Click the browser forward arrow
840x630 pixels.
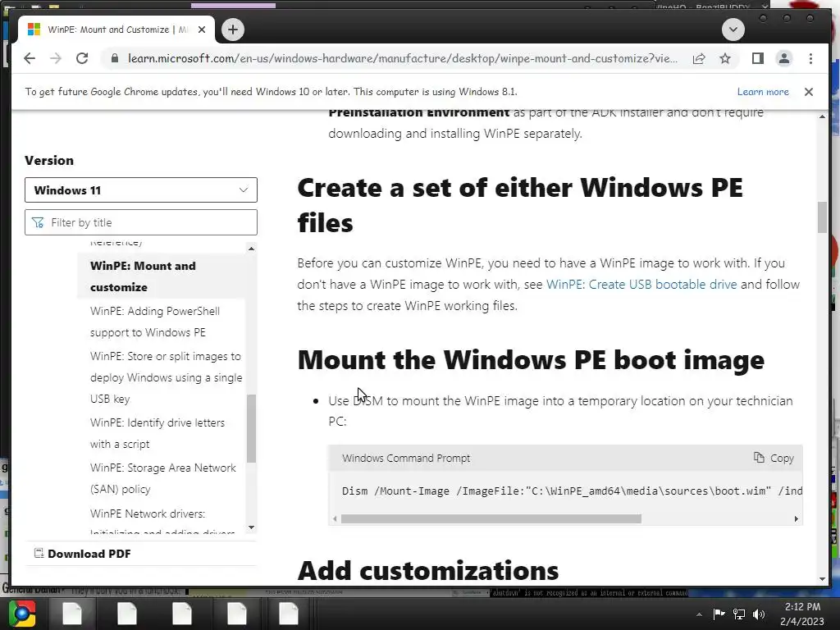(x=56, y=58)
